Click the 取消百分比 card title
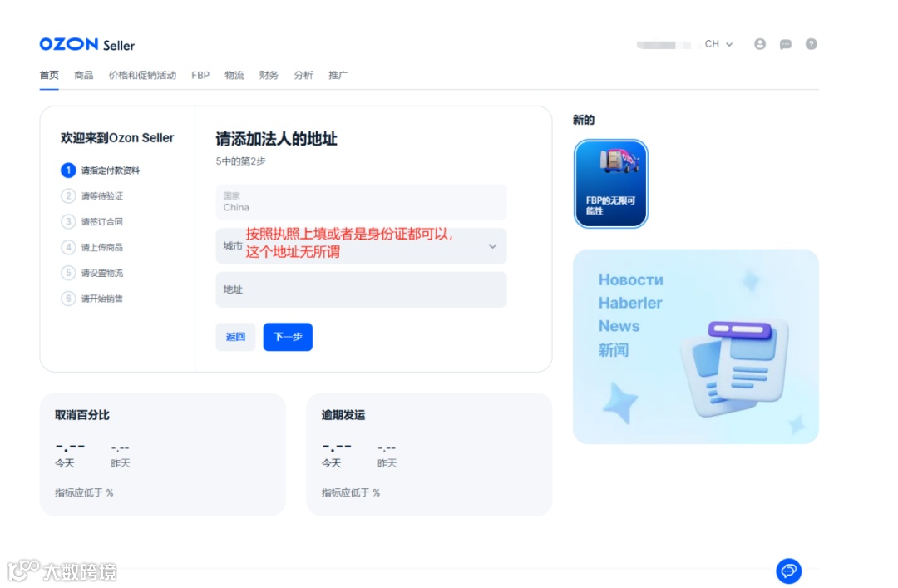 pos(81,415)
